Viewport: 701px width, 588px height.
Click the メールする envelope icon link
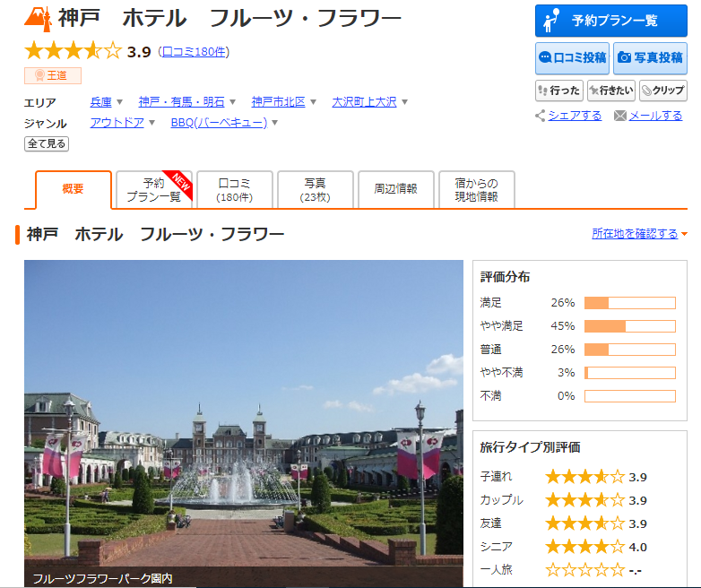(x=620, y=116)
